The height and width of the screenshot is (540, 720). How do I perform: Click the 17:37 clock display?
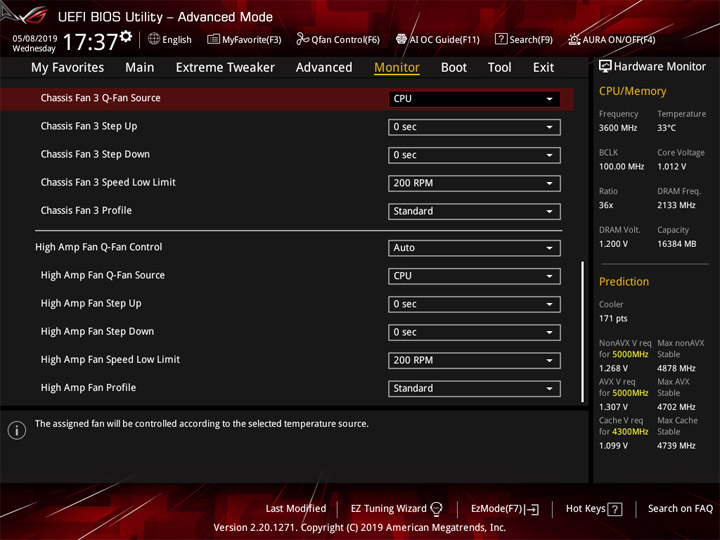[x=90, y=42]
